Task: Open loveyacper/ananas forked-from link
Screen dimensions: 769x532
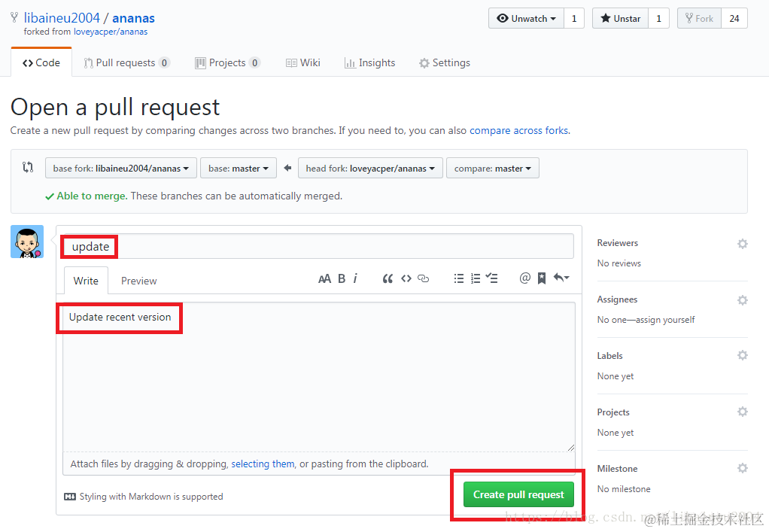Action: 111,32
